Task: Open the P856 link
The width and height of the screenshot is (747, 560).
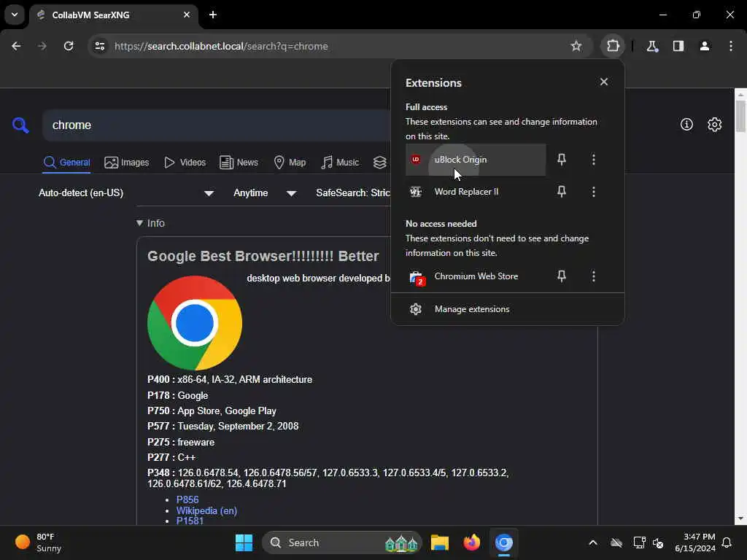Action: coord(187,499)
